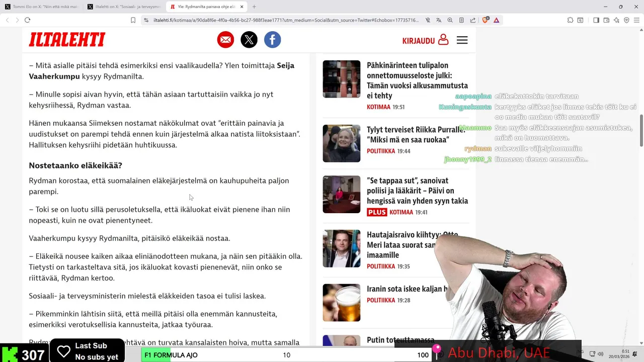This screenshot has width=644, height=362.
Task: Go forward to the next page
Action: 17,20
